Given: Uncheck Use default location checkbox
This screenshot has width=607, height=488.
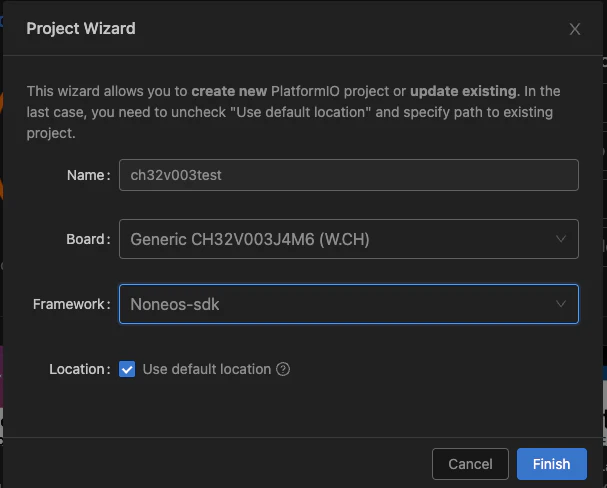Looking at the screenshot, I should [x=127, y=369].
